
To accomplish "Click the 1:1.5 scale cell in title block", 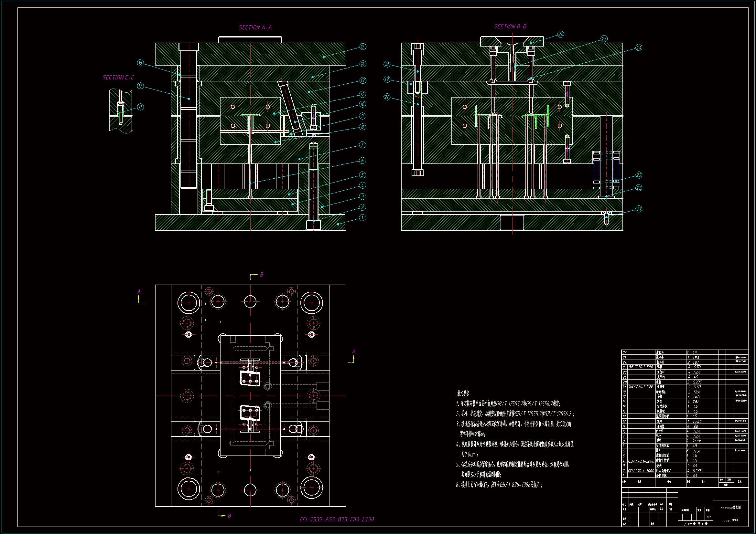I will click(708, 517).
